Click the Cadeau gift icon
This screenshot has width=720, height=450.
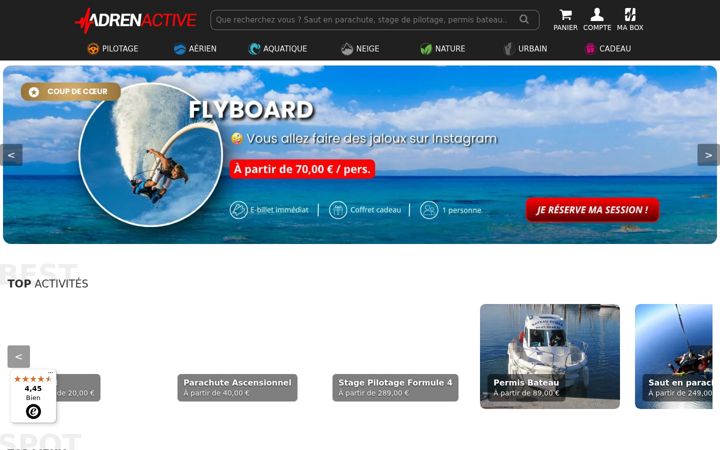point(590,49)
